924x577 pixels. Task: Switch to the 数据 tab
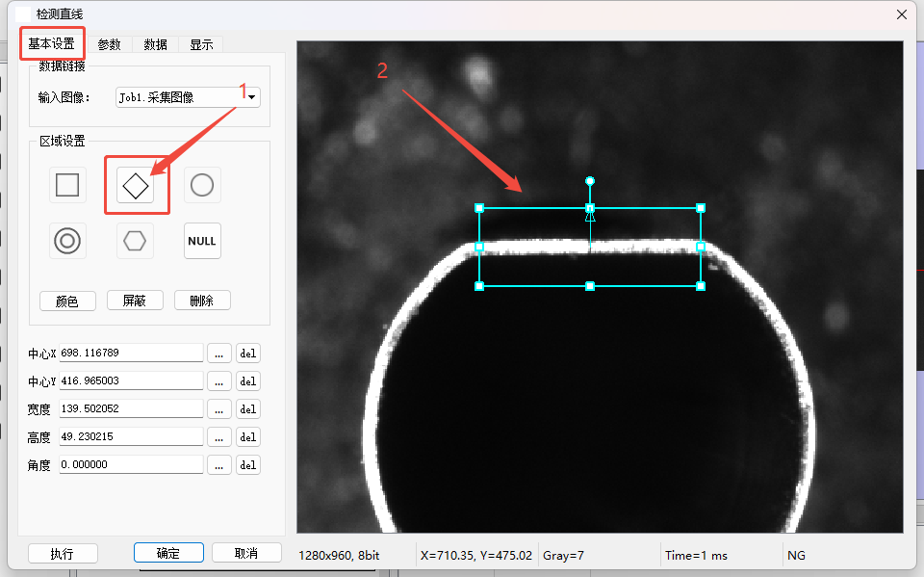click(155, 44)
